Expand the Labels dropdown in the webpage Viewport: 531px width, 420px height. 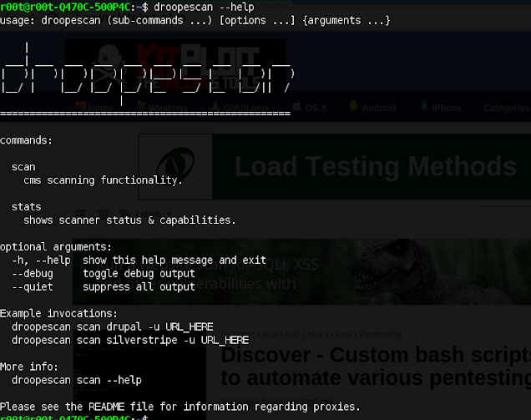[x=153, y=214]
